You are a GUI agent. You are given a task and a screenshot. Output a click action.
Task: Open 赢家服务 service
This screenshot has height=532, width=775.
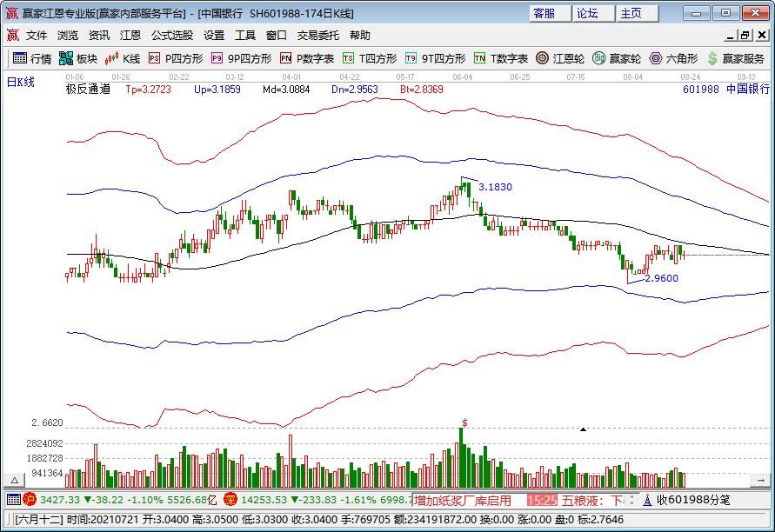point(736,58)
